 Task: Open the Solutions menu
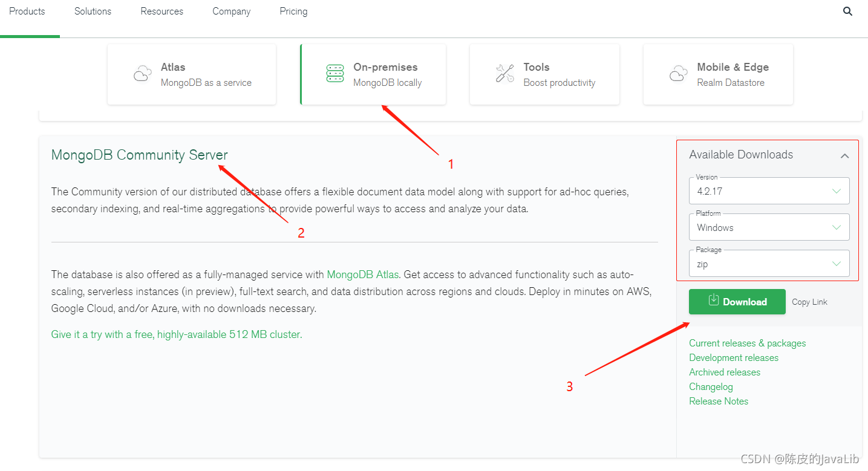93,11
